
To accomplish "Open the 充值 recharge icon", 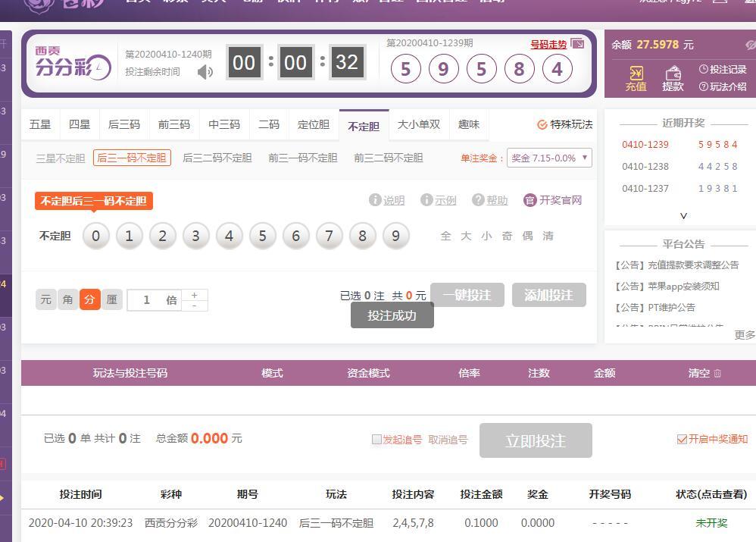I will [636, 78].
